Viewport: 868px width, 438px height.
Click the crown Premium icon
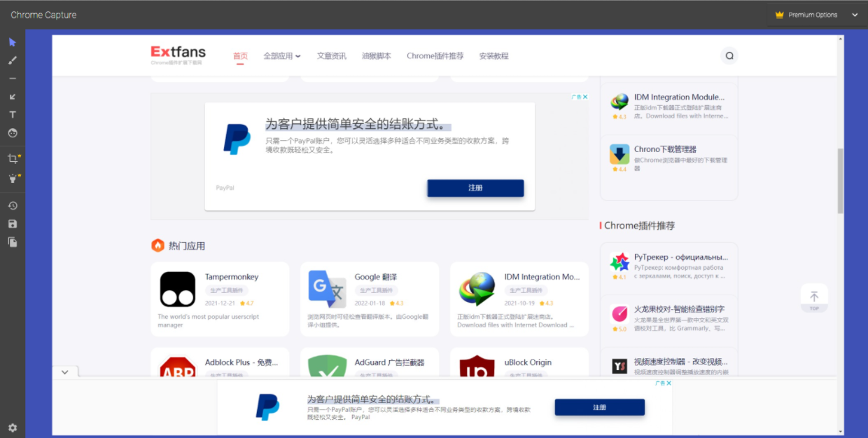click(779, 15)
